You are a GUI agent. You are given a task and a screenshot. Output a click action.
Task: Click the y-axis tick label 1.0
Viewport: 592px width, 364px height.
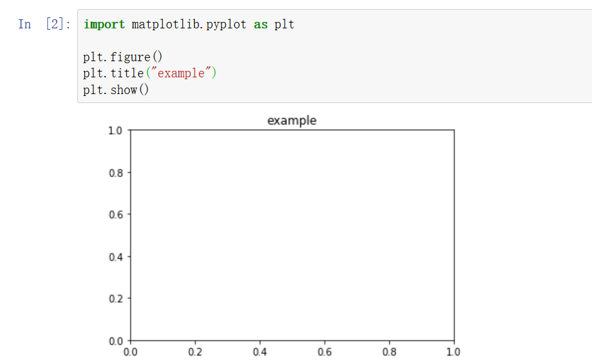[115, 131]
